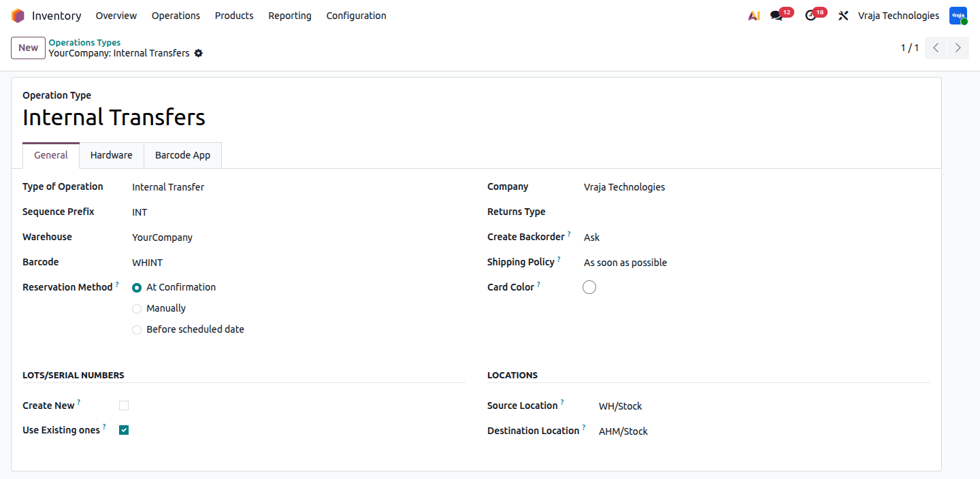Click the LOTS/SERIAL NUMBERS section heading

tap(73, 375)
